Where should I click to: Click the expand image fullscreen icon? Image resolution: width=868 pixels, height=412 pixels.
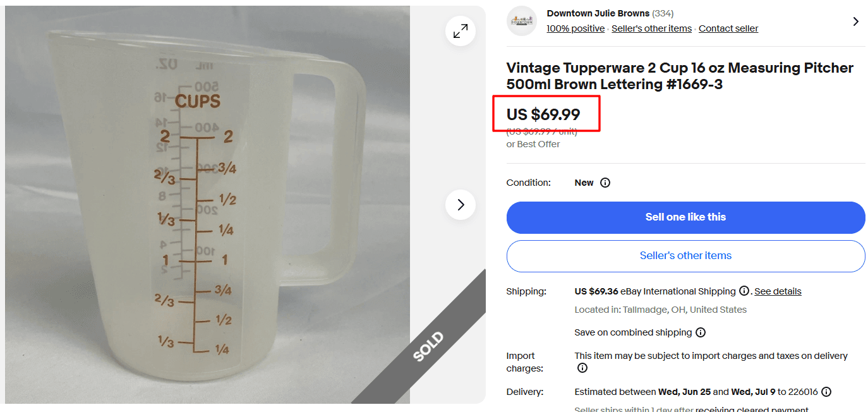(461, 31)
